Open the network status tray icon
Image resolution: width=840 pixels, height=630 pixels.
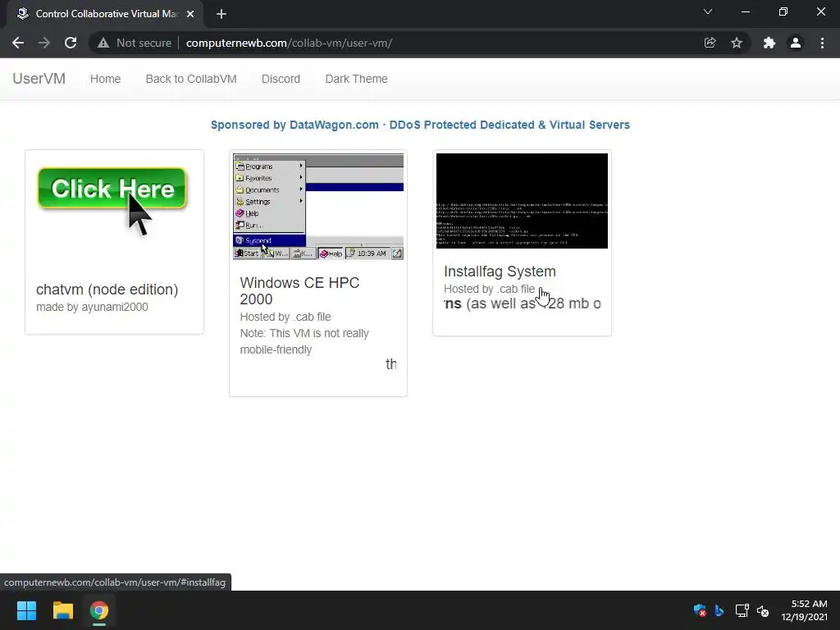pos(742,610)
